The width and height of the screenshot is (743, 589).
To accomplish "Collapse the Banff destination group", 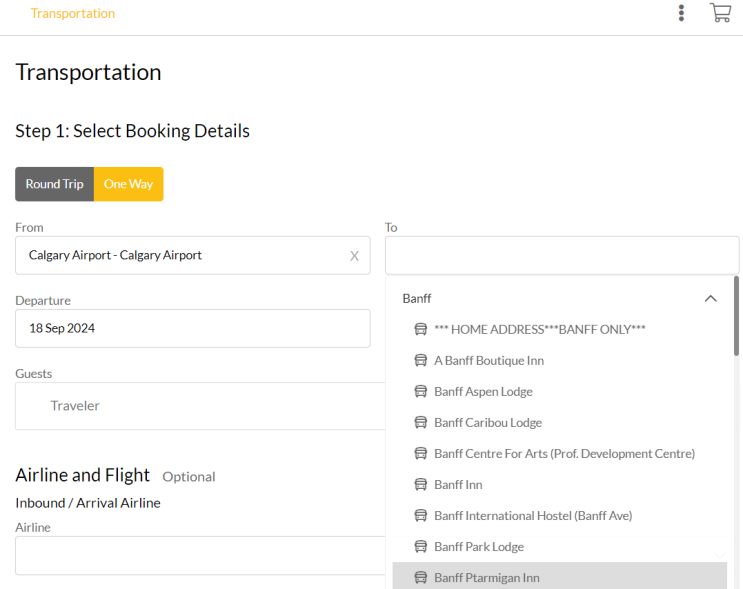I will click(710, 298).
